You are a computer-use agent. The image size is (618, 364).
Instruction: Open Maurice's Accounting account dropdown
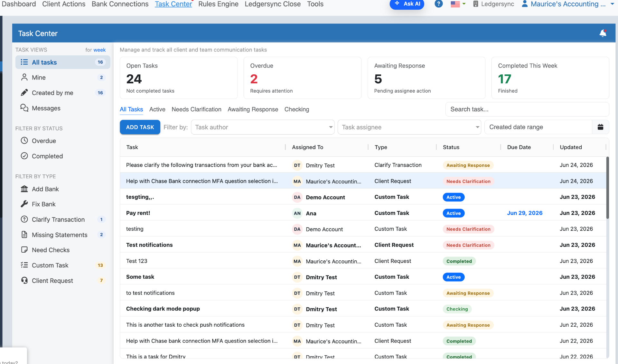click(x=568, y=4)
